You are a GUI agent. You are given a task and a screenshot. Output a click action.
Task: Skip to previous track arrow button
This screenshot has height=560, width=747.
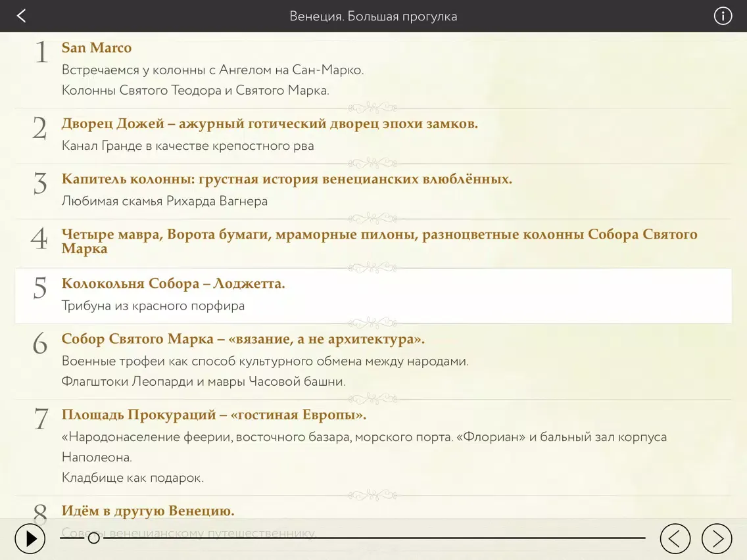675,538
